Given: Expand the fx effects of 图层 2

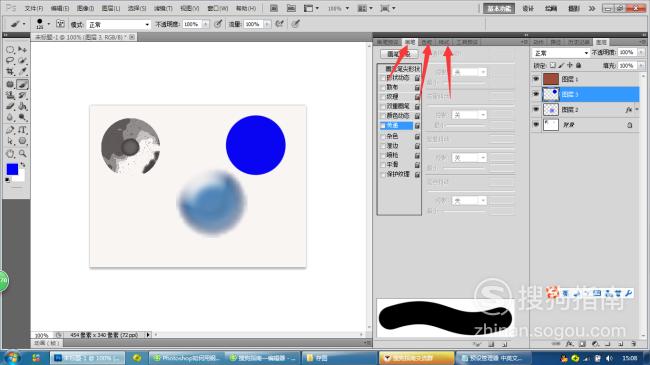Looking at the screenshot, I should 637,110.
